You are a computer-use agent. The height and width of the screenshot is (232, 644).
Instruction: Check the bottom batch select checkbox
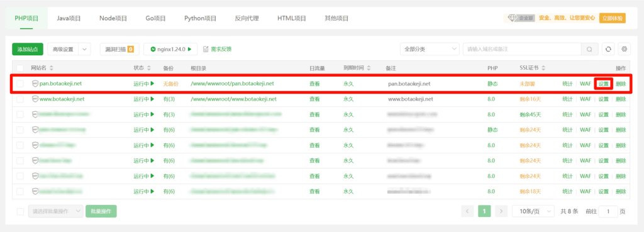point(20,211)
